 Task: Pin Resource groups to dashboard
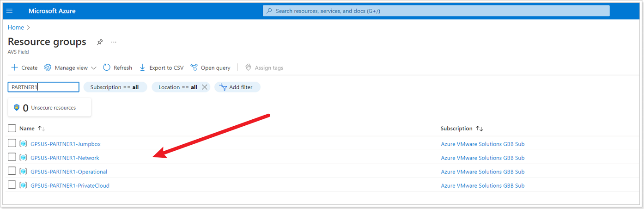click(100, 42)
